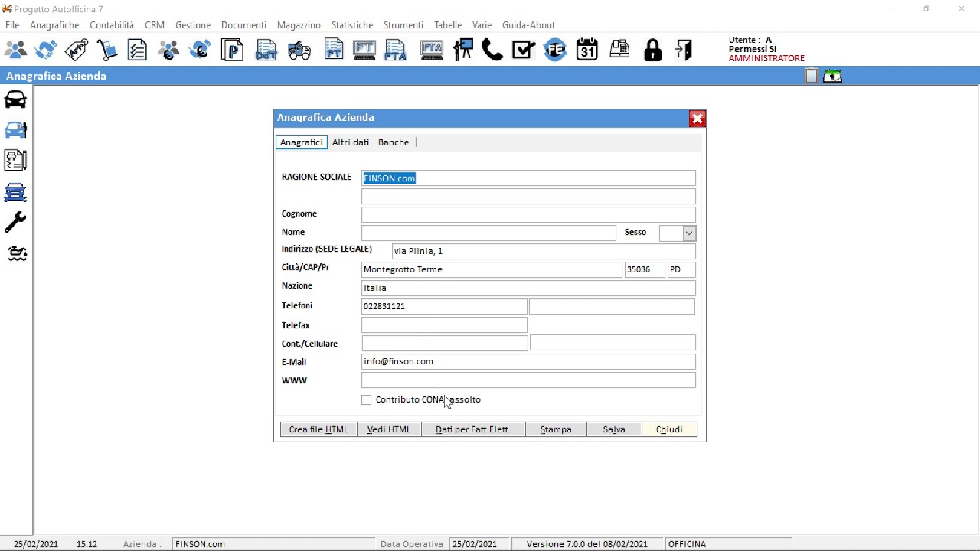Click the FE electronic invoice icon
Image resolution: width=980 pixels, height=551 pixels.
click(x=555, y=51)
